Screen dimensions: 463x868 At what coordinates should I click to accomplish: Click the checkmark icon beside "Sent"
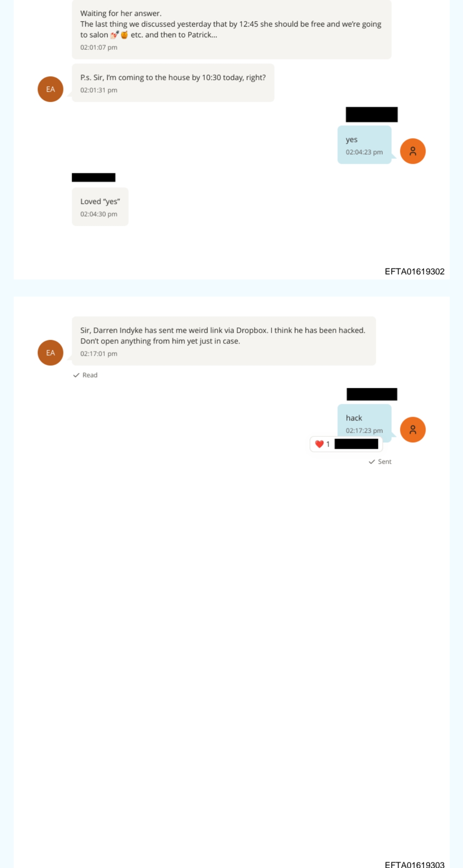click(x=372, y=462)
